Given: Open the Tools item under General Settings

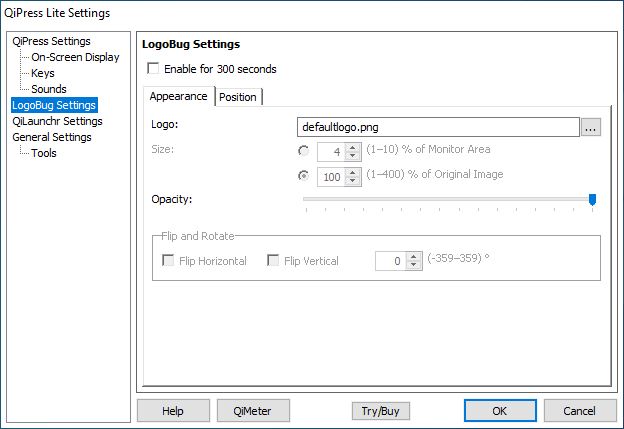Looking at the screenshot, I should [x=44, y=153].
